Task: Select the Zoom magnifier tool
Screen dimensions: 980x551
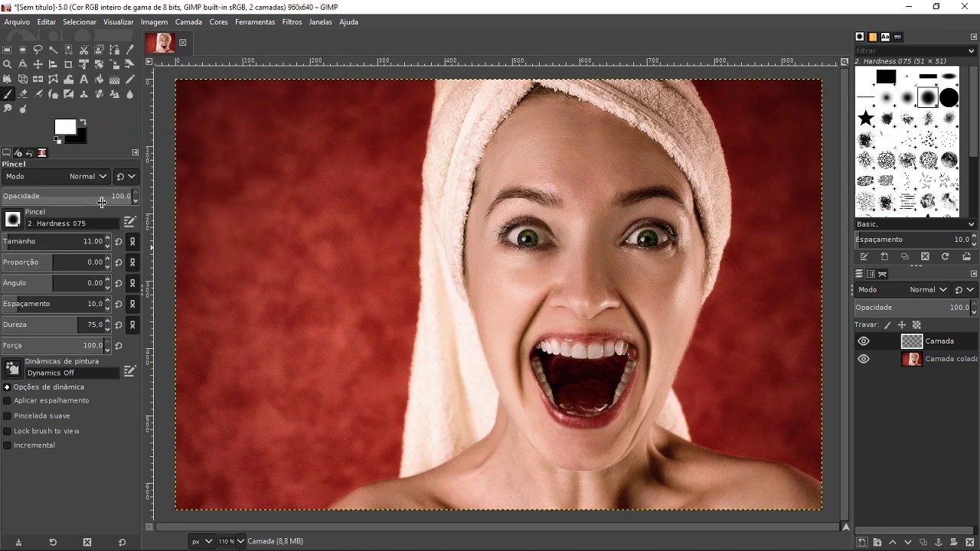Action: point(7,64)
